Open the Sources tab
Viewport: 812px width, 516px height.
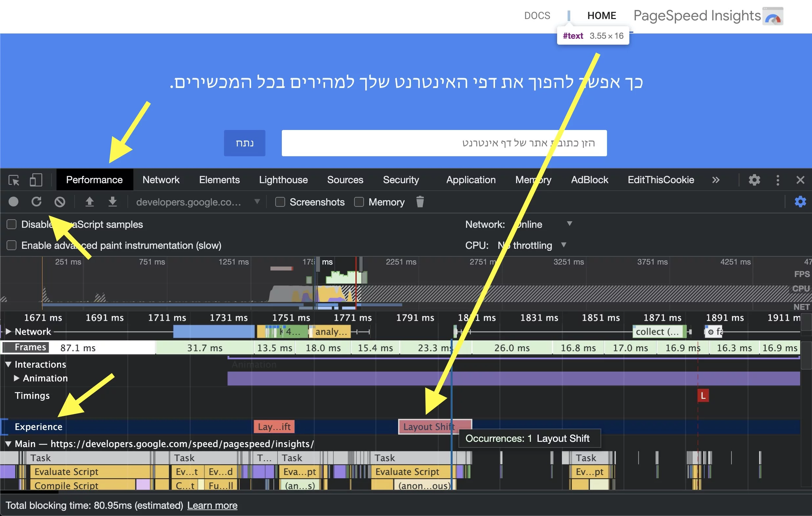pos(345,180)
